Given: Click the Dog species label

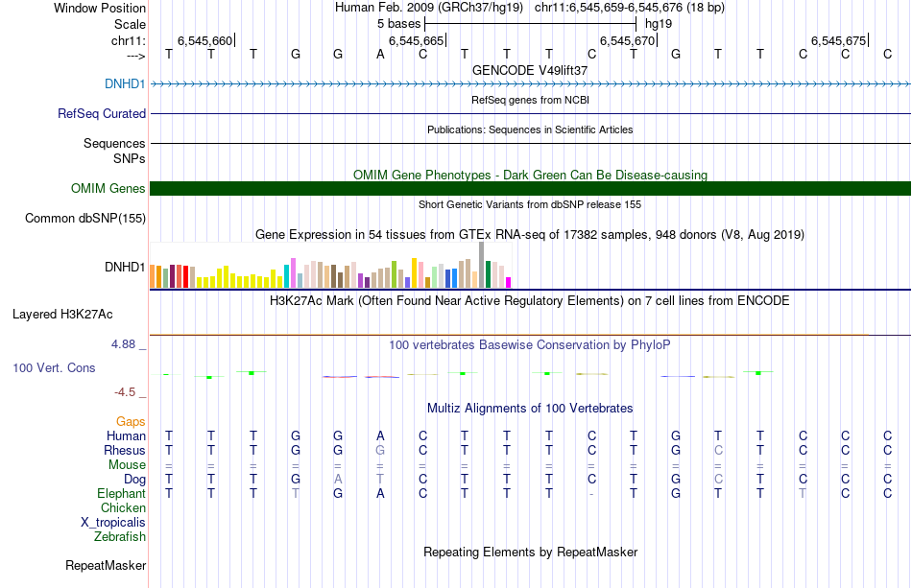Looking at the screenshot, I should [x=134, y=480].
